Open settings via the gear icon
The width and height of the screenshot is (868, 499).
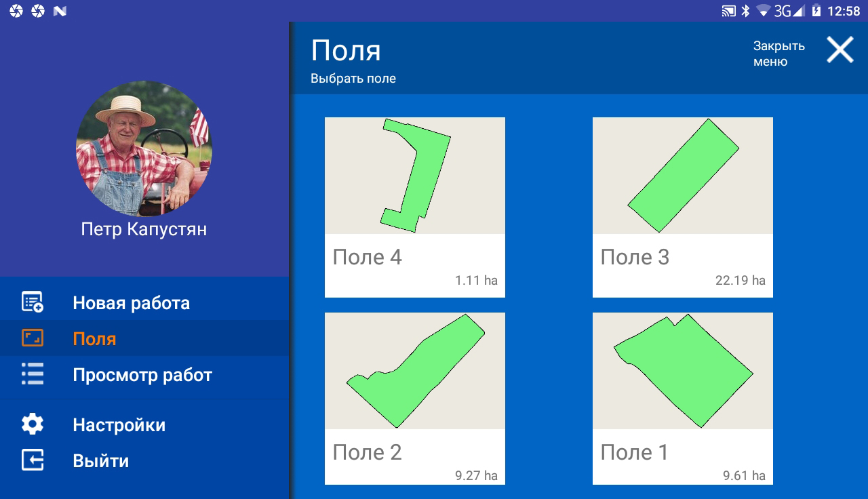33,424
